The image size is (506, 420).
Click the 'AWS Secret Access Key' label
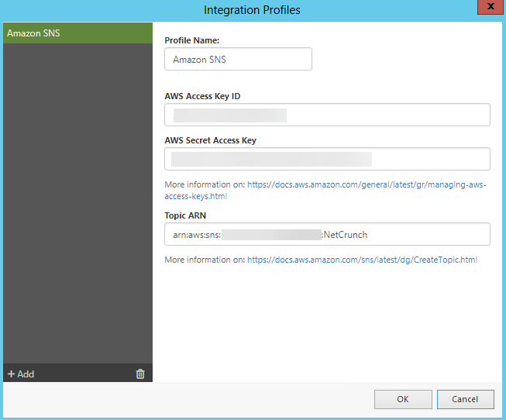tap(211, 140)
